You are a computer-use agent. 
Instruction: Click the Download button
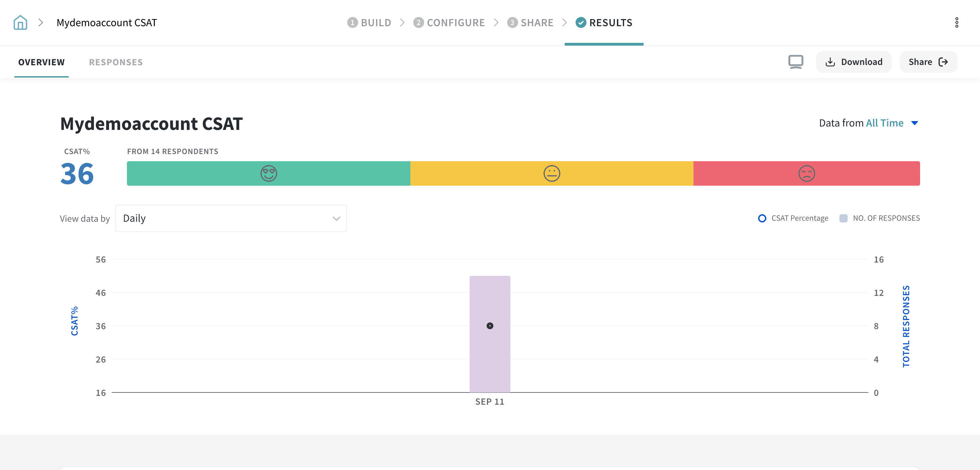coord(853,62)
